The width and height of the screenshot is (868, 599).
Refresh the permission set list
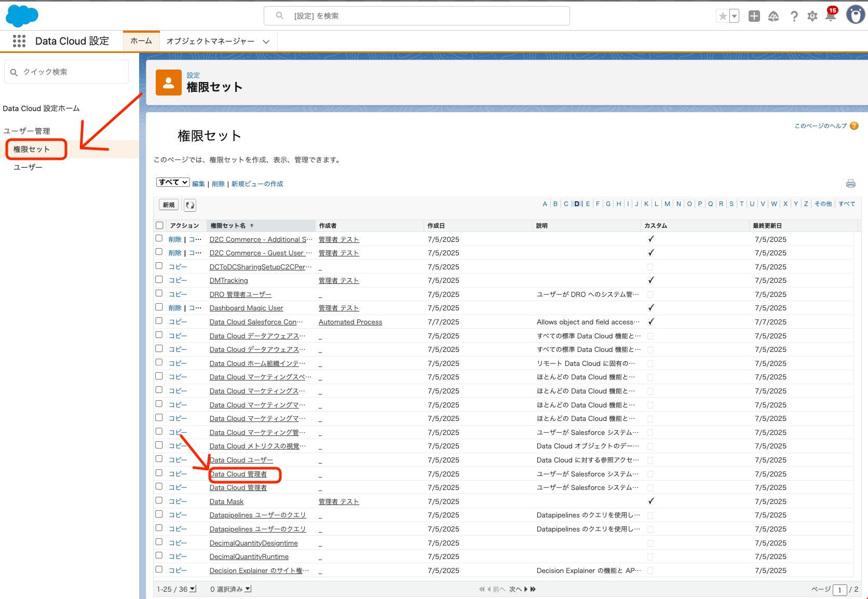tap(189, 205)
